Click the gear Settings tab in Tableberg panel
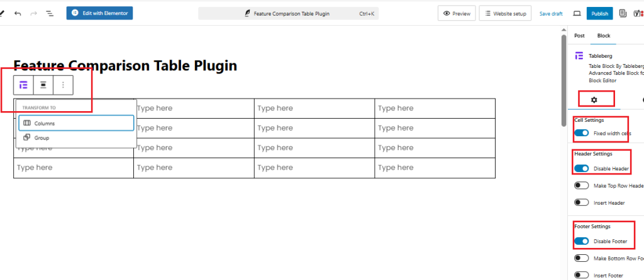 click(x=594, y=100)
